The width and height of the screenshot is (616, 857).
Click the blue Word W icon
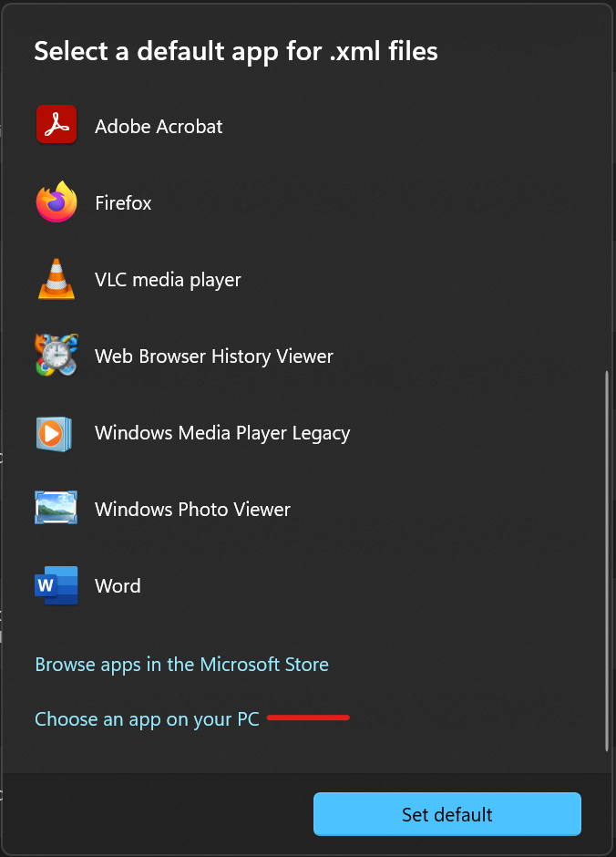56,585
